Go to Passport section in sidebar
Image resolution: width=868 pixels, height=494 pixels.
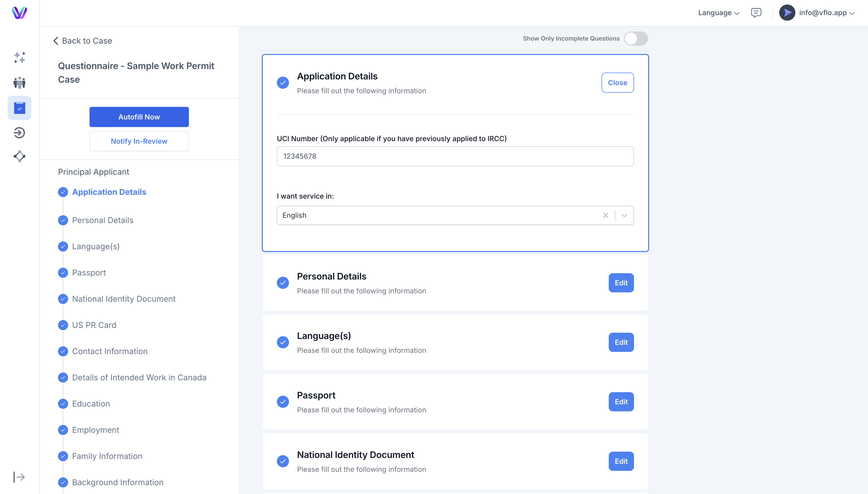pos(89,273)
